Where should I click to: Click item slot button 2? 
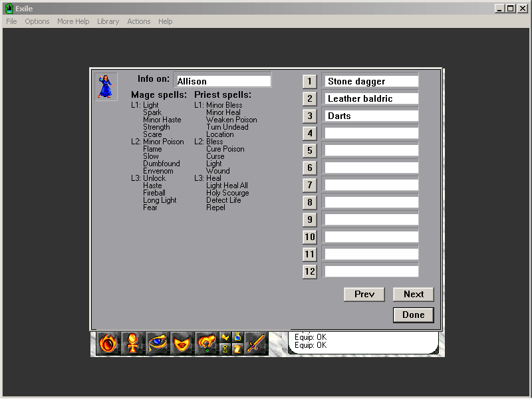pyautogui.click(x=309, y=98)
